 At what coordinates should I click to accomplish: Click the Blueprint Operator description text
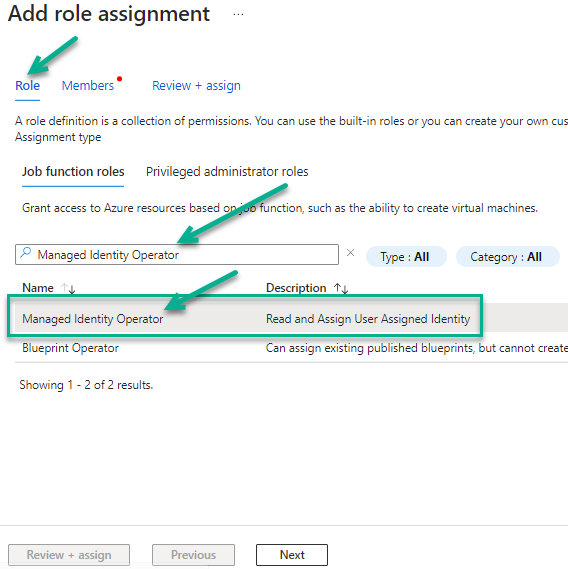(x=417, y=348)
